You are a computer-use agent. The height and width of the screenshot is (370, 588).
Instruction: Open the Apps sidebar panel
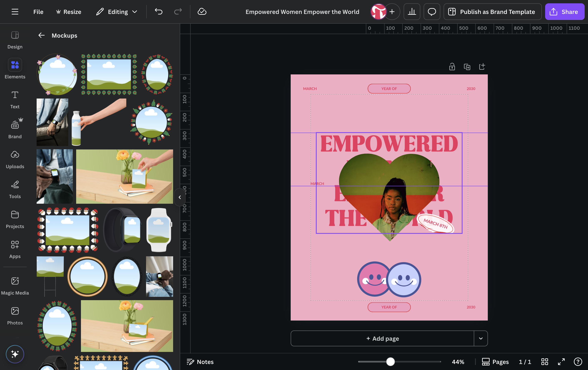[15, 249]
